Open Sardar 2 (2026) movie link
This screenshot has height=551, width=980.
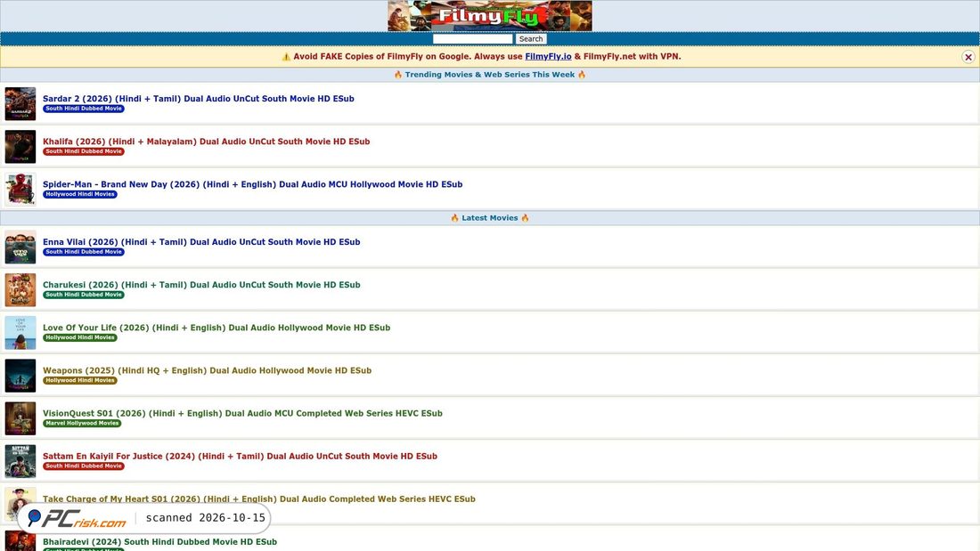198,99
